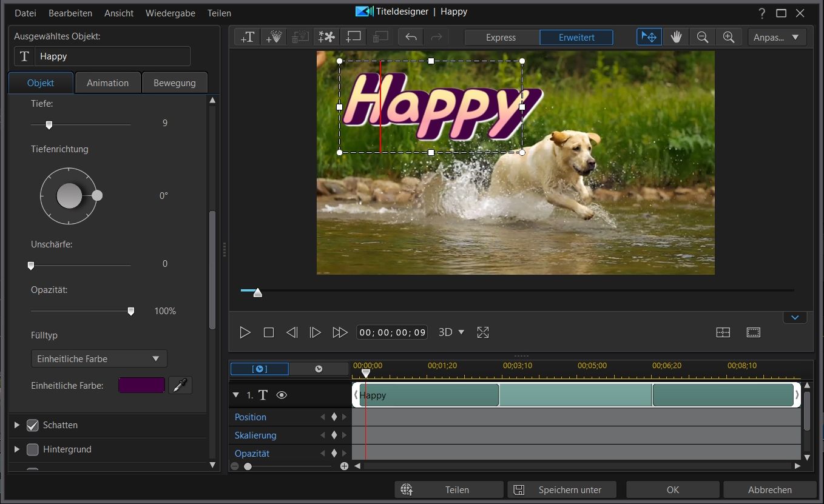
Task: Click the Speichern unter button
Action: (x=562, y=489)
